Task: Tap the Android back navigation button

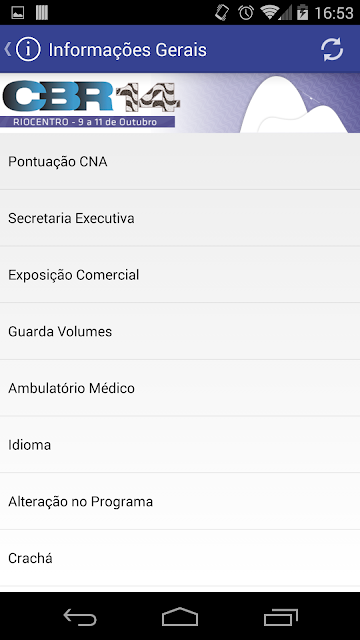Action: click(x=80, y=617)
